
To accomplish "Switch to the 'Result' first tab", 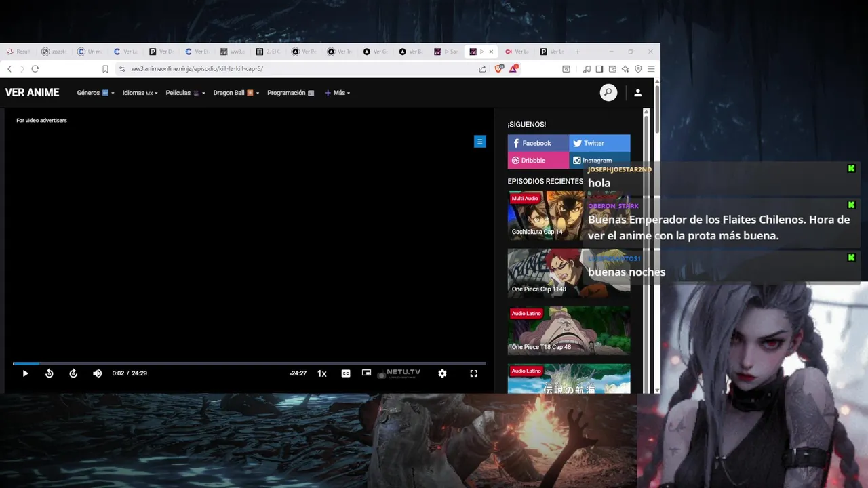I will point(18,52).
